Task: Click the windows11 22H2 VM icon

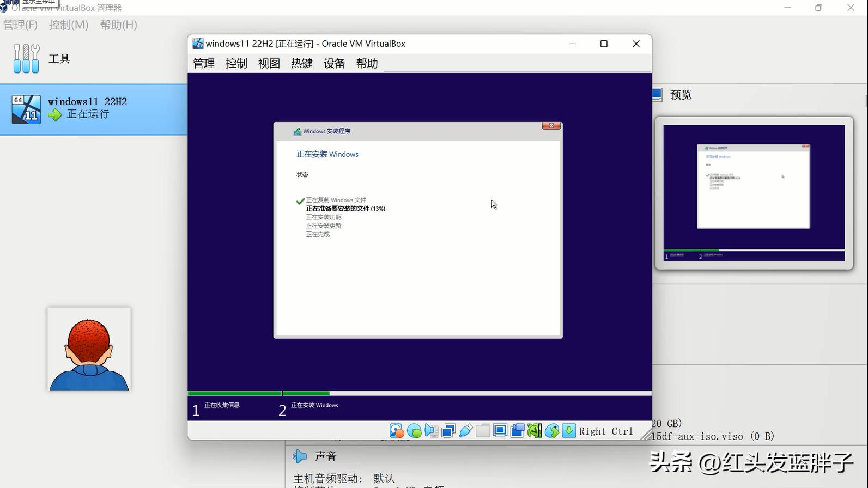Action: tap(26, 109)
